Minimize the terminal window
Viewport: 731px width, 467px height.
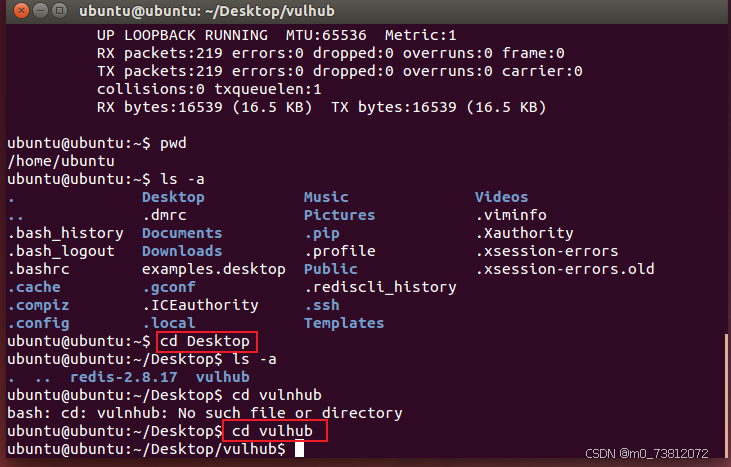41,10
